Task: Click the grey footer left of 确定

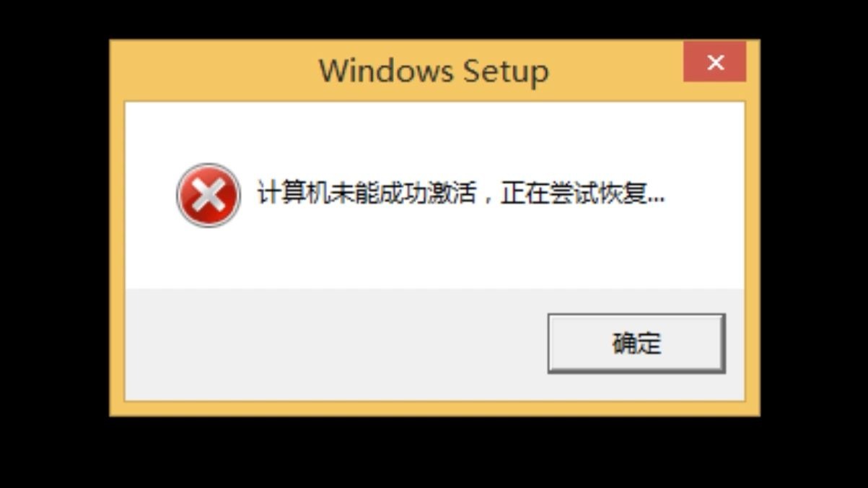Action: coord(336,344)
